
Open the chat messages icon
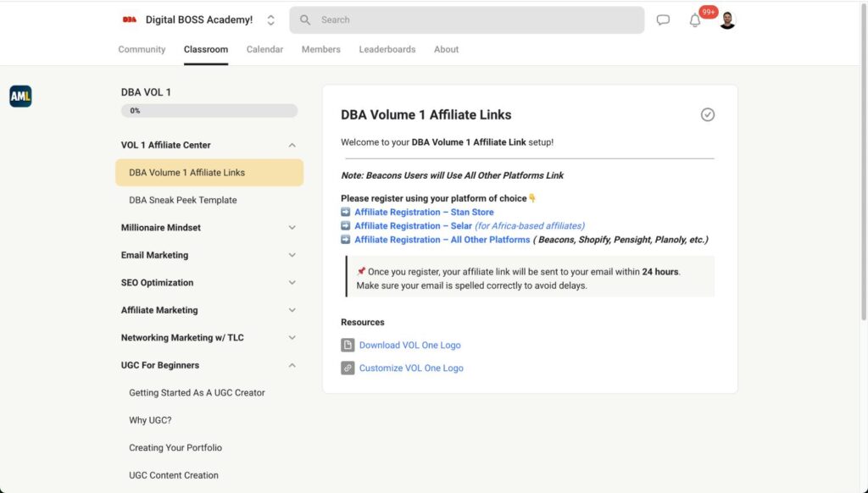point(663,20)
